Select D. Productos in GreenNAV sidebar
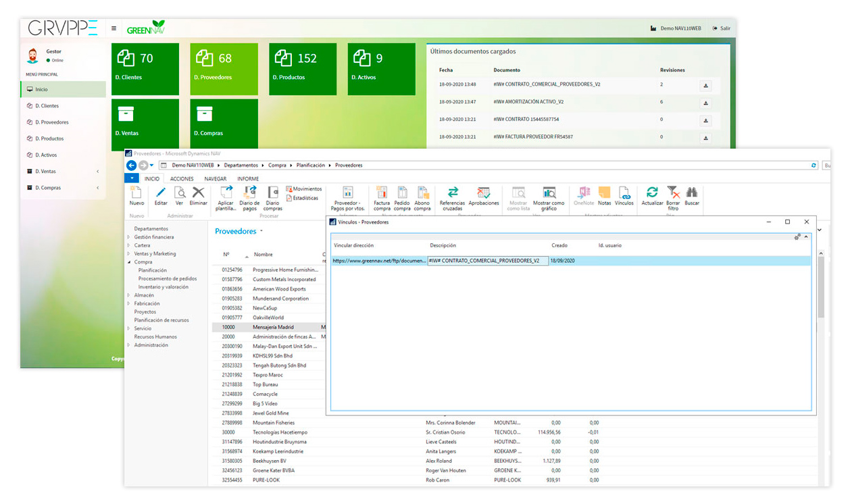 click(x=63, y=138)
